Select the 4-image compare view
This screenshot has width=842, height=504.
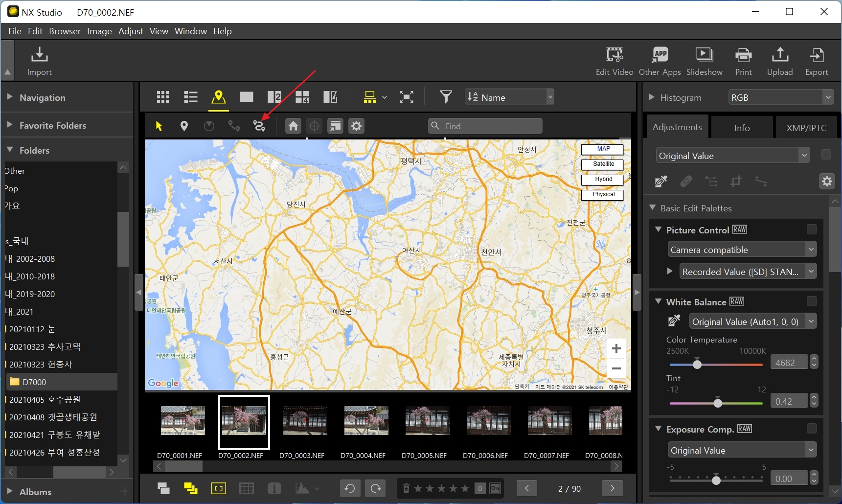[302, 97]
